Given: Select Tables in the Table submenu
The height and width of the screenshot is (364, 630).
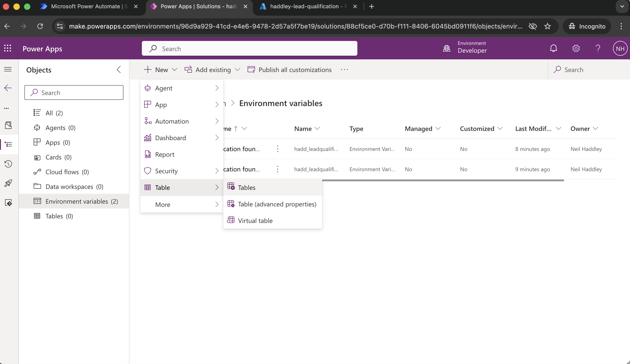Looking at the screenshot, I should tap(247, 187).
